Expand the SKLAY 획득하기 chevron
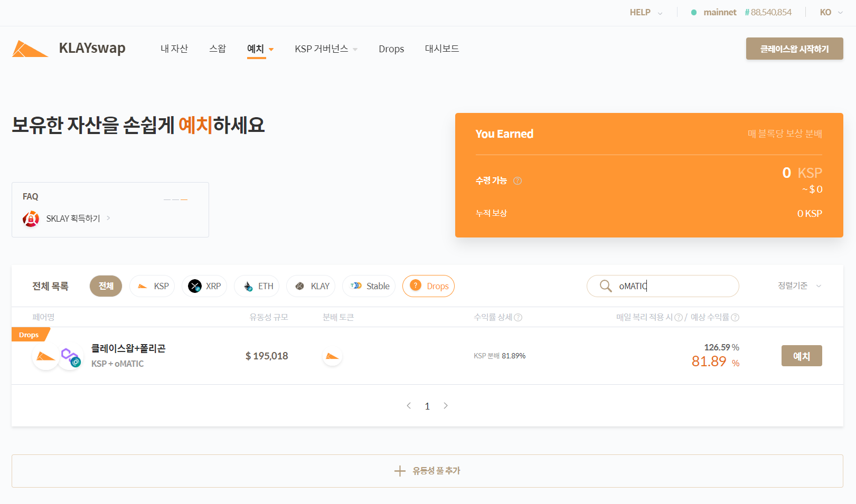856x504 pixels. tap(108, 218)
